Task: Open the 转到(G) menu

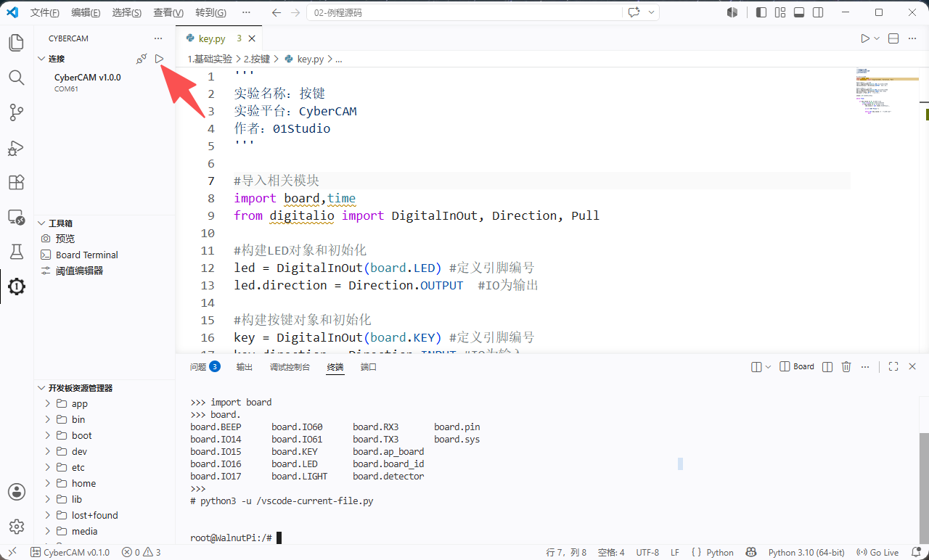Action: (211, 12)
